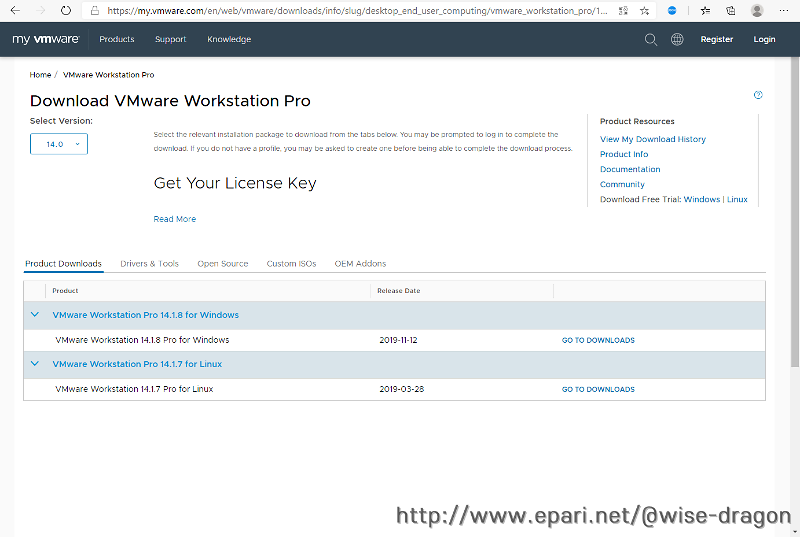The height and width of the screenshot is (537, 800).
Task: Click VMware Workstation Pro 14.1.8 for Windows heading
Action: [x=145, y=315]
